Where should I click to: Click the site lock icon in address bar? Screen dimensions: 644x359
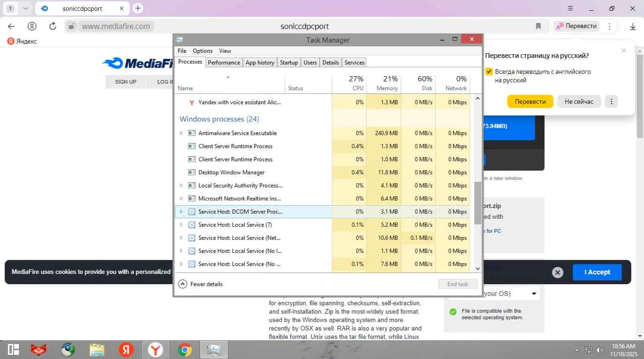[x=71, y=26]
